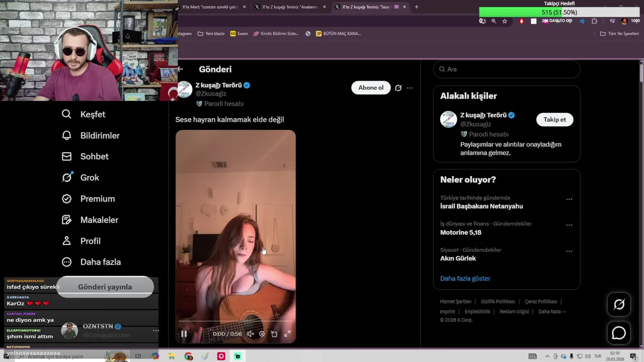This screenshot has width=644, height=362.
Task: Open Çerez Politikası footer link
Action: [541, 302]
